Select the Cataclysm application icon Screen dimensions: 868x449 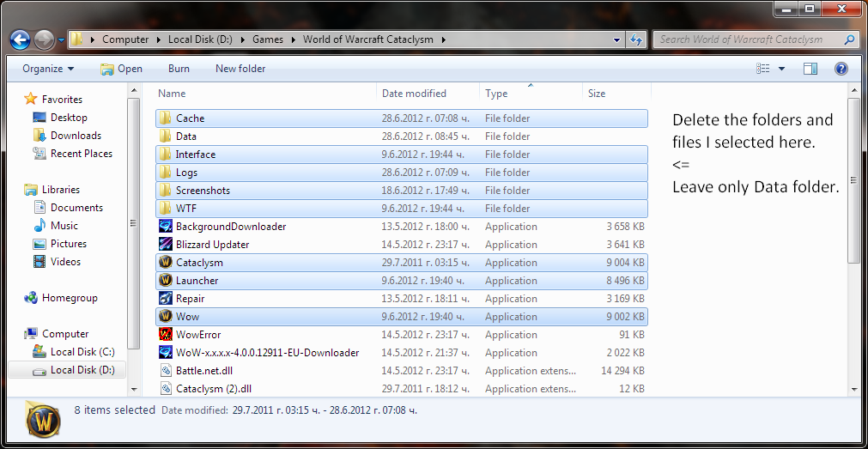coord(165,263)
